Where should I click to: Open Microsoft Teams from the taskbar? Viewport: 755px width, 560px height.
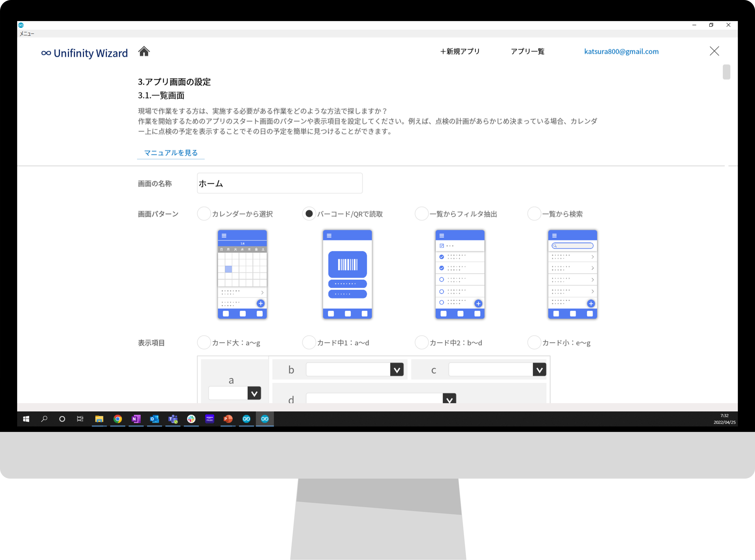(173, 419)
